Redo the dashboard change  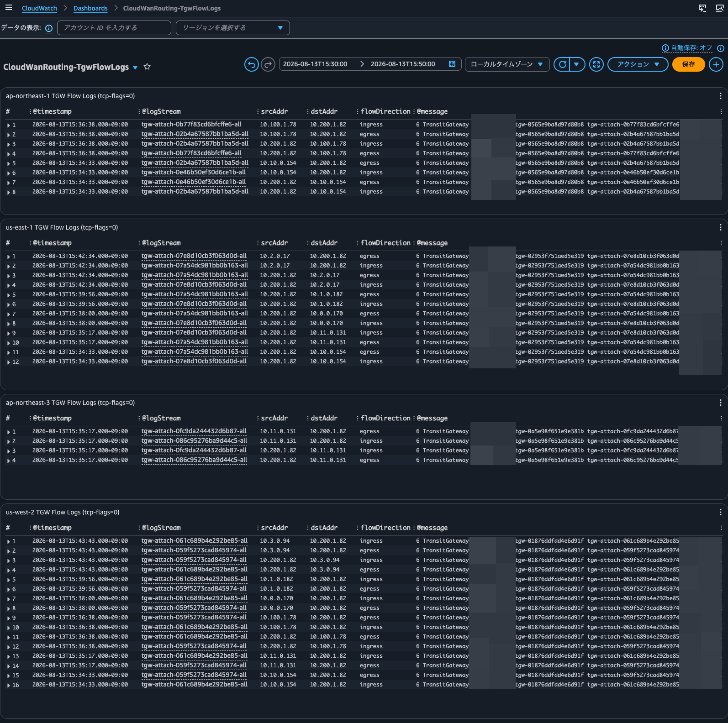[x=268, y=64]
